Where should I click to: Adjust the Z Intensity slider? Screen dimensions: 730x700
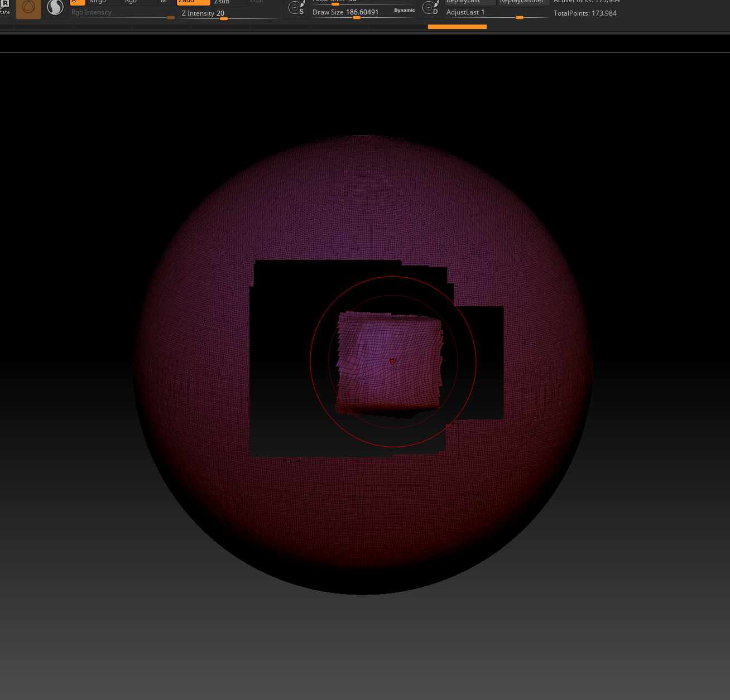(x=229, y=14)
